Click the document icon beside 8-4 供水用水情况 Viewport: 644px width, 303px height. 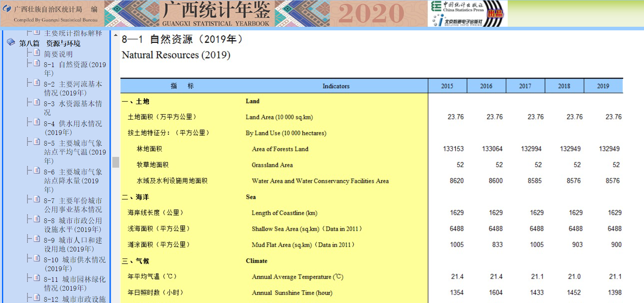pyautogui.click(x=37, y=122)
